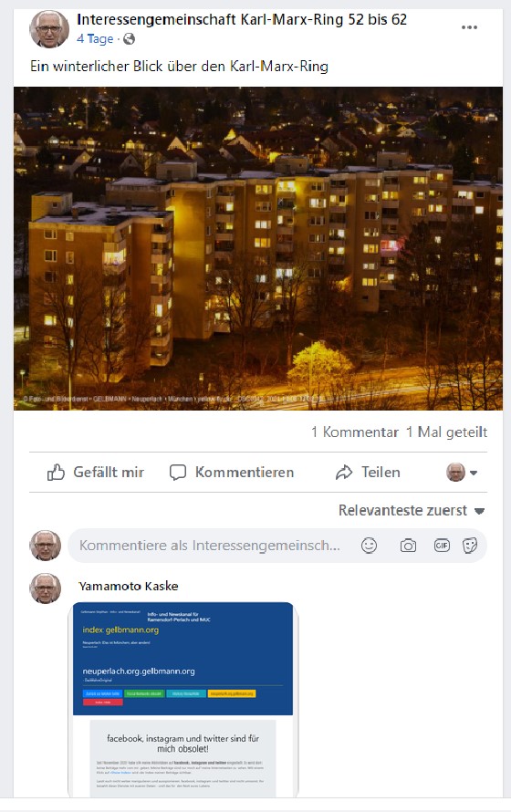
Task: Click the page profile picture in post header
Action: pos(49,29)
